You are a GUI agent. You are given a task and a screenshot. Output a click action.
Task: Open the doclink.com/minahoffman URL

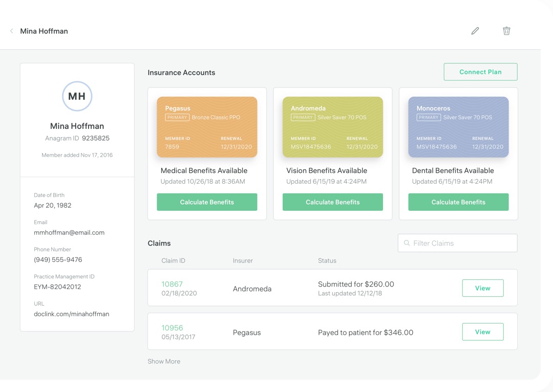(72, 314)
